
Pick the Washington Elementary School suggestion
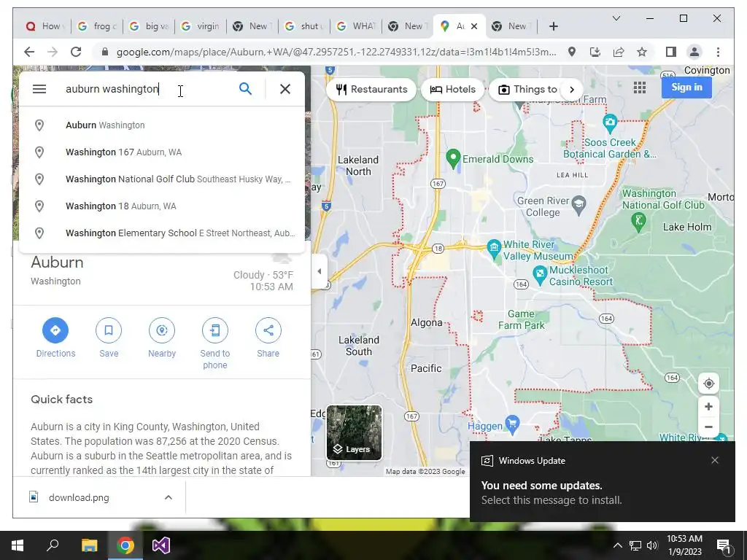tap(161, 233)
